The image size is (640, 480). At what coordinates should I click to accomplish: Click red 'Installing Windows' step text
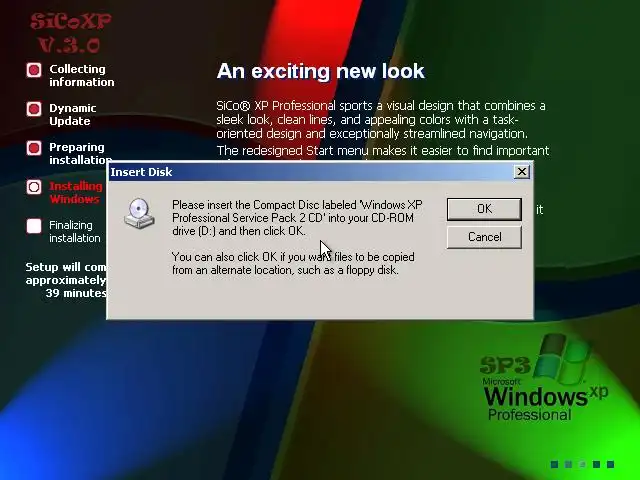tap(78, 192)
